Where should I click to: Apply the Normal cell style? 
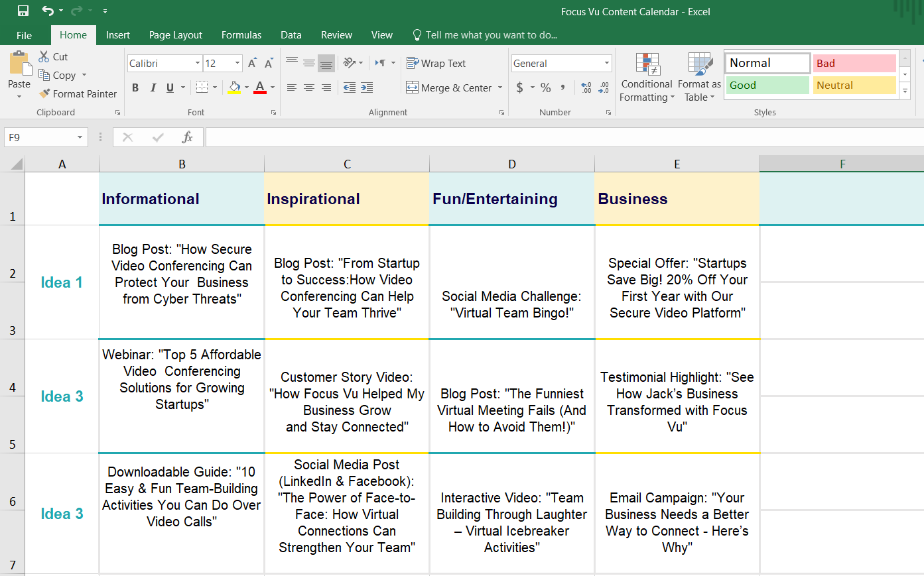(767, 63)
